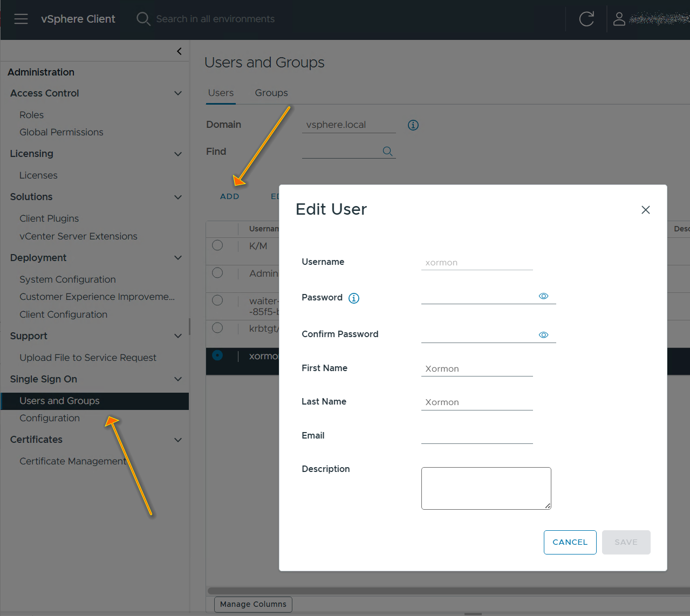Show the Confirm Password field contents
This screenshot has width=690, height=616.
click(x=543, y=335)
